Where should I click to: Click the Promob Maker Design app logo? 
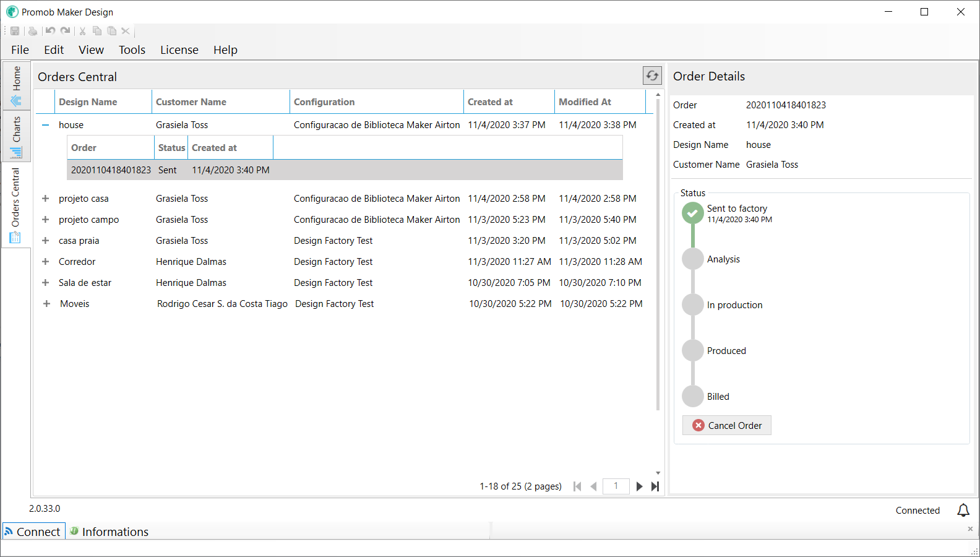tap(12, 12)
